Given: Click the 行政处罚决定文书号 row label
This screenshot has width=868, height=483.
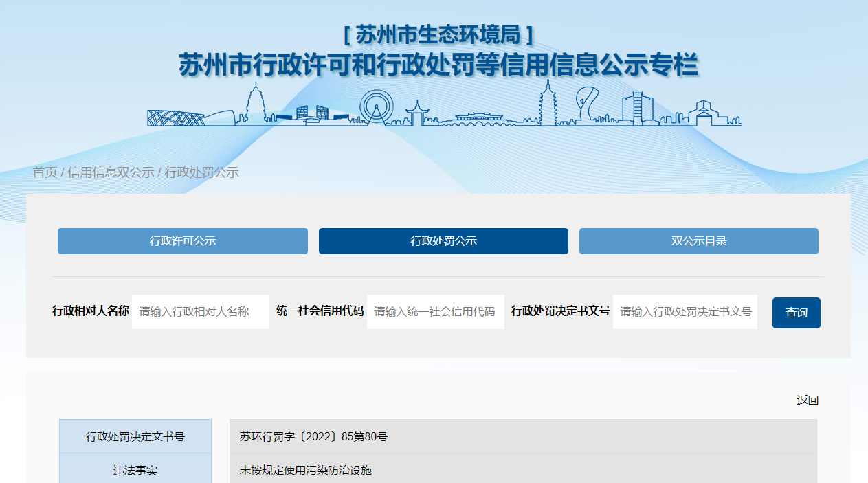Looking at the screenshot, I should [x=135, y=436].
